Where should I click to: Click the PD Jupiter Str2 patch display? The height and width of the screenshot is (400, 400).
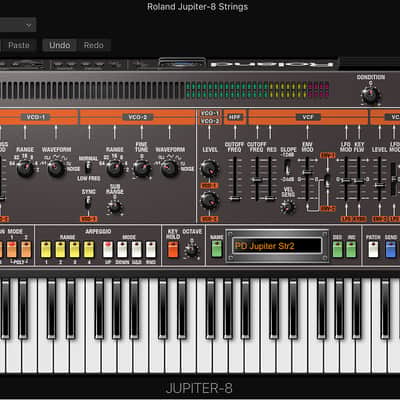click(x=277, y=246)
